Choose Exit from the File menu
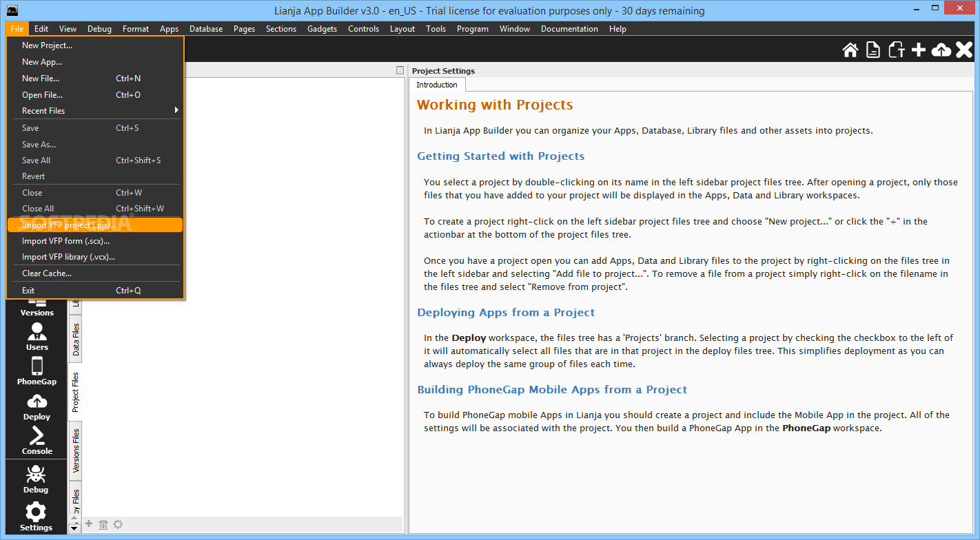980x540 pixels. point(95,291)
